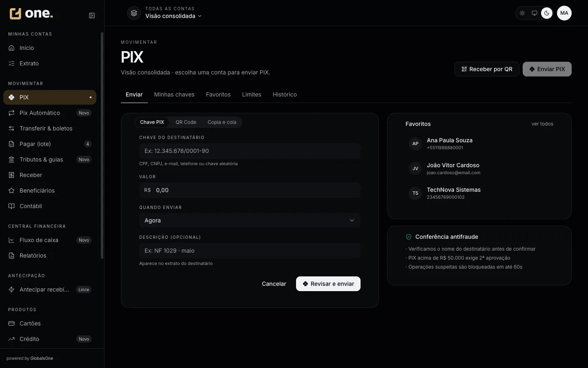Switch to the Limites tab
The height and width of the screenshot is (368, 588).
[x=252, y=94]
